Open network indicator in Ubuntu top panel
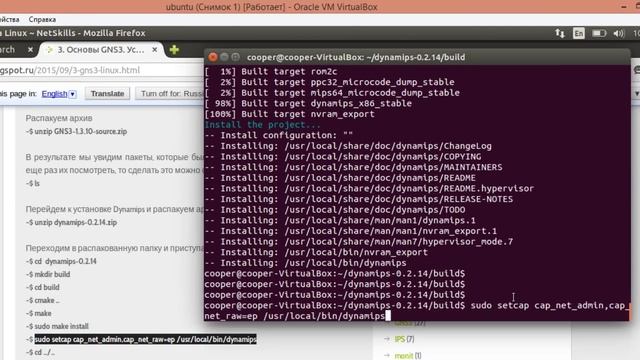The width and height of the screenshot is (640, 360). (560, 33)
